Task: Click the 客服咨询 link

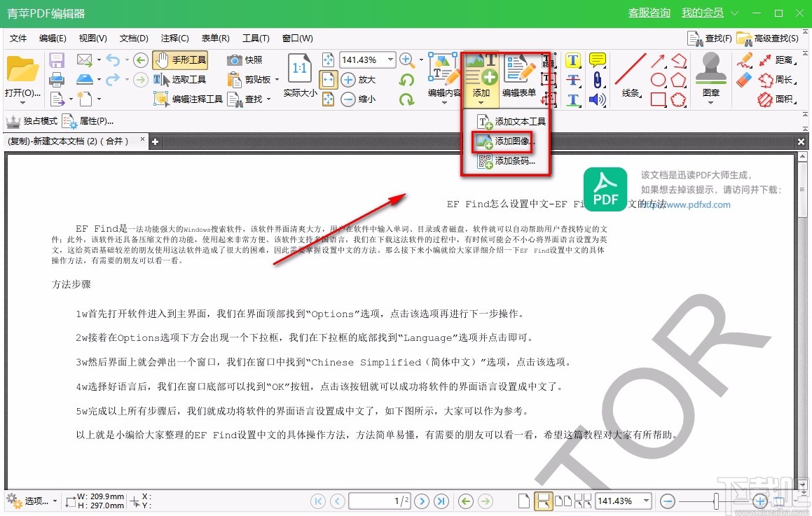Action: (x=649, y=13)
